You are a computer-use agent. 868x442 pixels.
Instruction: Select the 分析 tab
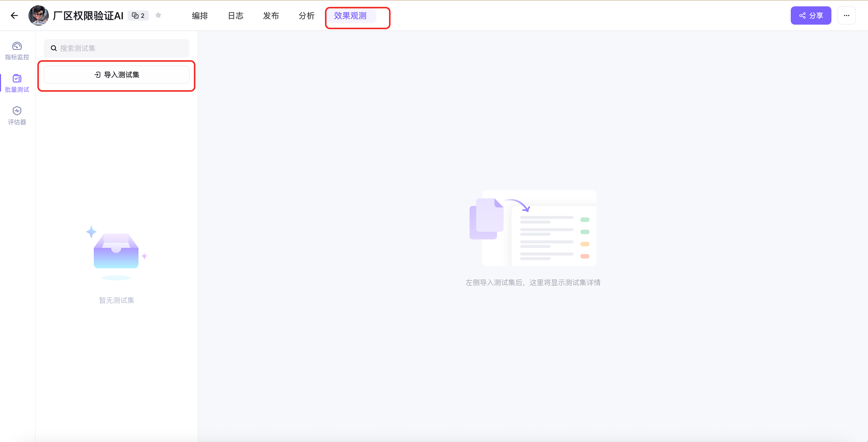click(306, 15)
